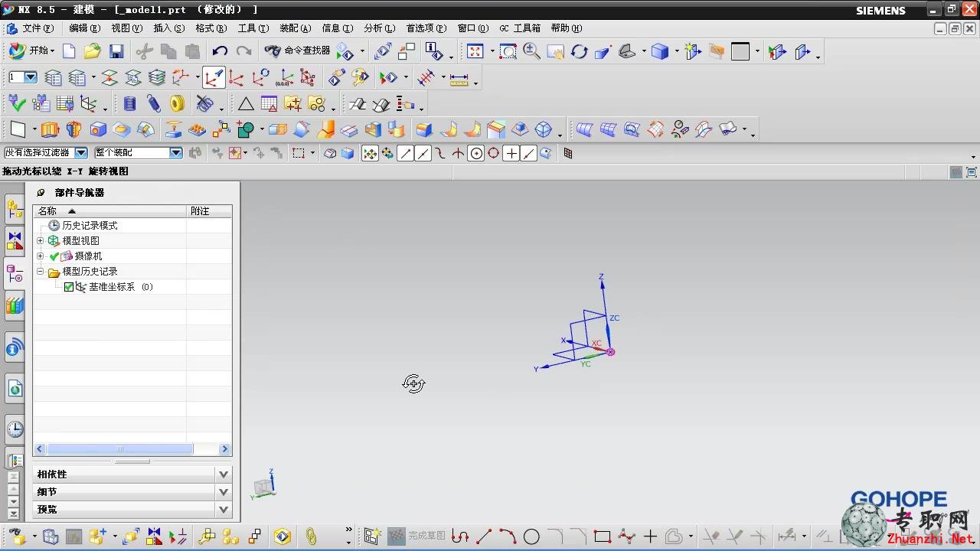The image size is (980, 551).
Task: Expand the 模型视图 tree node
Action: (41, 241)
